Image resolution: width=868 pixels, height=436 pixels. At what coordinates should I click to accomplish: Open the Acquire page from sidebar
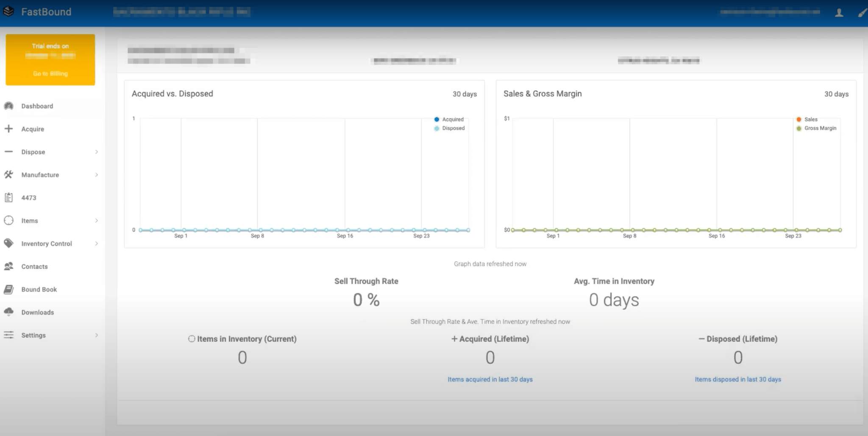tap(33, 129)
